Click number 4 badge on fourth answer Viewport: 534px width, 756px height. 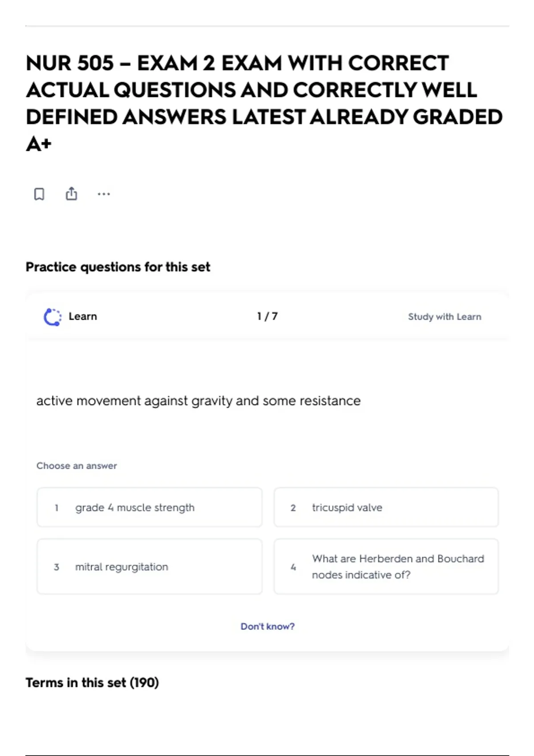tap(293, 567)
